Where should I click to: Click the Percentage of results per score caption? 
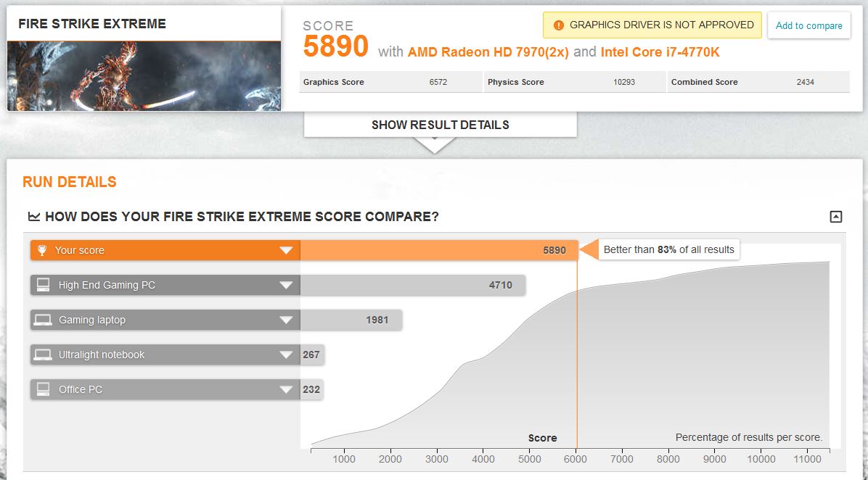point(749,437)
